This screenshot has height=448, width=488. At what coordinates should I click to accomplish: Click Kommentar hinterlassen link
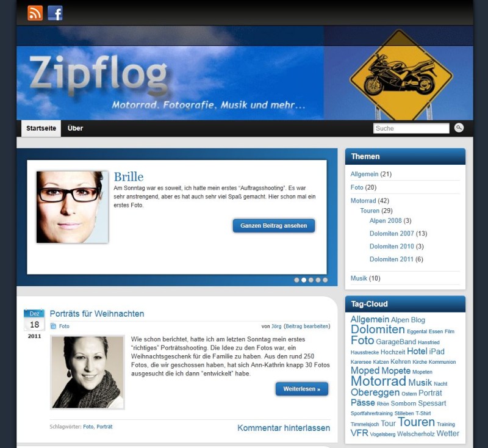(x=284, y=428)
